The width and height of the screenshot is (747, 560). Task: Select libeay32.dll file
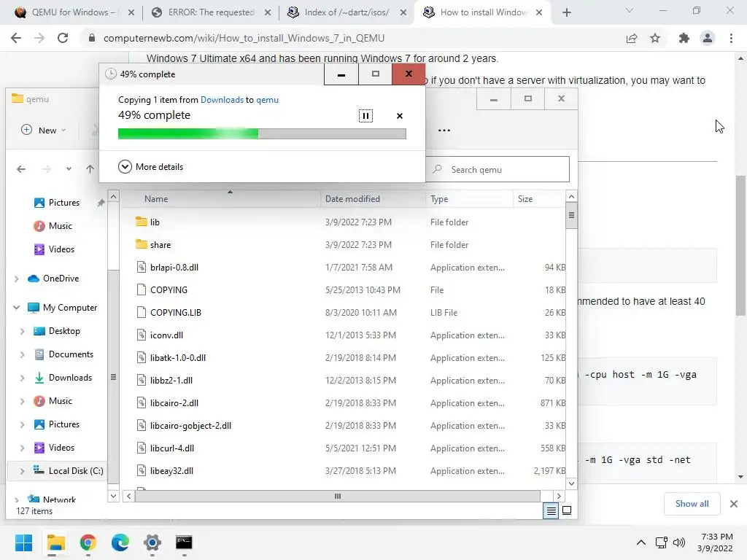[x=171, y=471]
